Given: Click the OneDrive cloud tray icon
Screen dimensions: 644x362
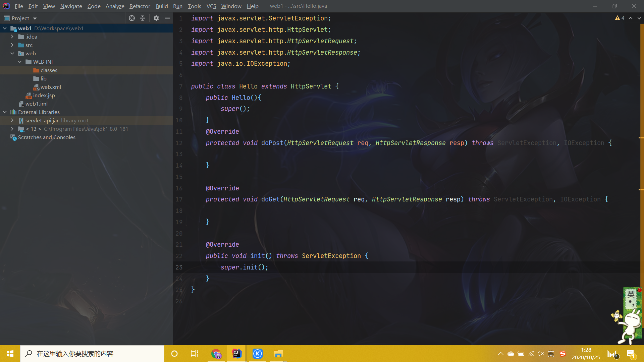Looking at the screenshot, I should (511, 354).
